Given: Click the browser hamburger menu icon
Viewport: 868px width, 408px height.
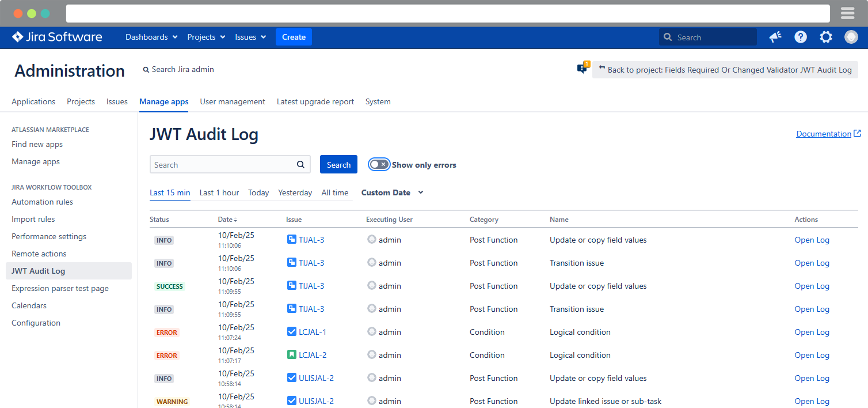Looking at the screenshot, I should (x=847, y=13).
